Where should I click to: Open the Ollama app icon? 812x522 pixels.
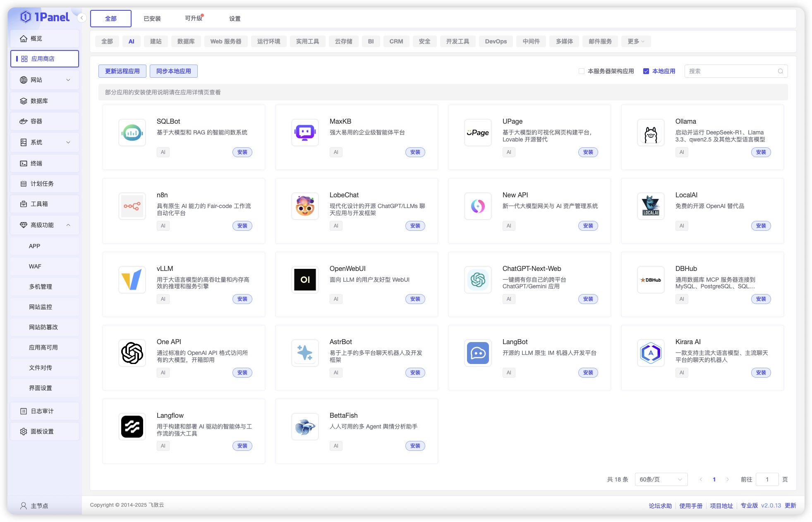650,132
